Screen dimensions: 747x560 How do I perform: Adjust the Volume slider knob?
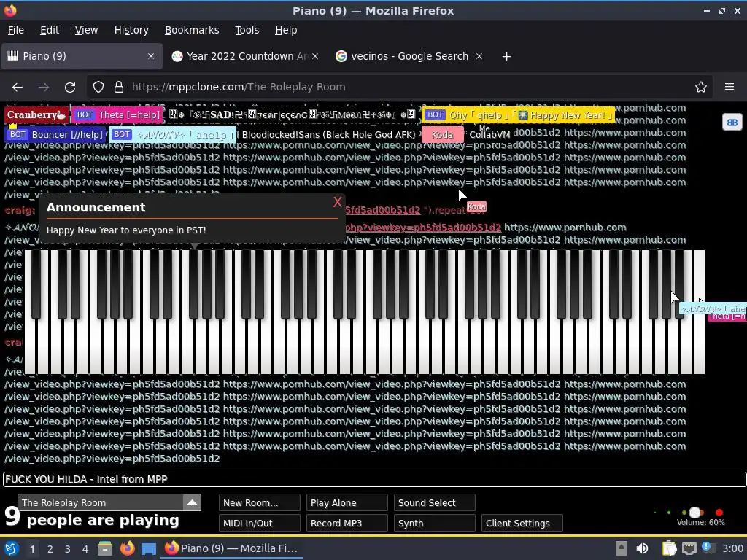tap(695, 513)
